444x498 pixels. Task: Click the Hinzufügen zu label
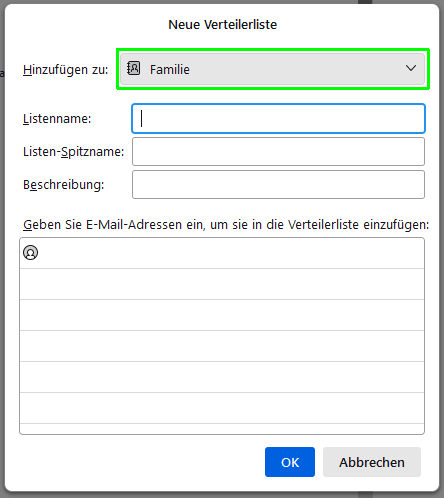tap(66, 70)
